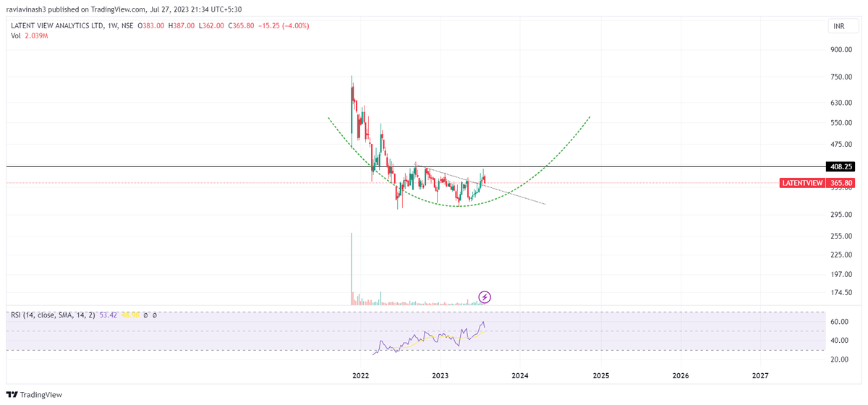Click the 475.00 price scale label
This screenshot has height=405, width=868.
tap(842, 145)
